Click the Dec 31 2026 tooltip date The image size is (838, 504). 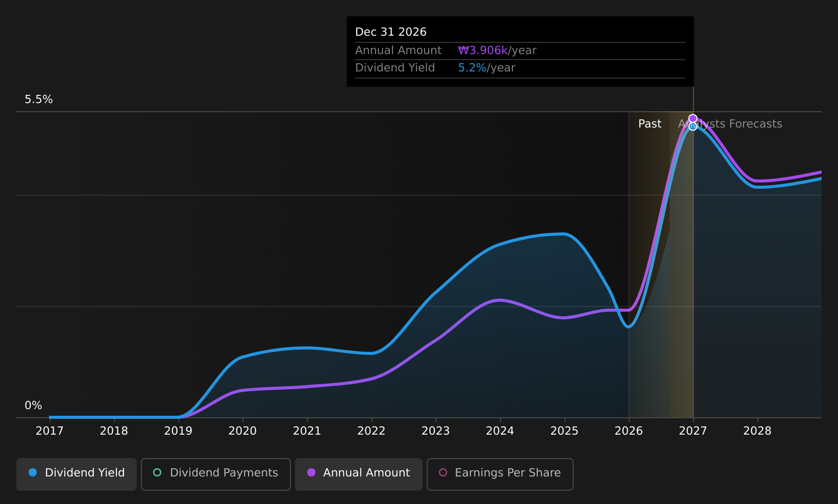(x=391, y=32)
